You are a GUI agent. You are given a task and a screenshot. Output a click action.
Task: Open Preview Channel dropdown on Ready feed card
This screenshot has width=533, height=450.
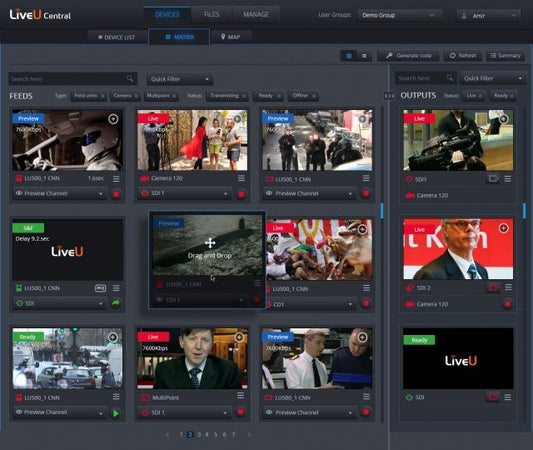(60, 412)
